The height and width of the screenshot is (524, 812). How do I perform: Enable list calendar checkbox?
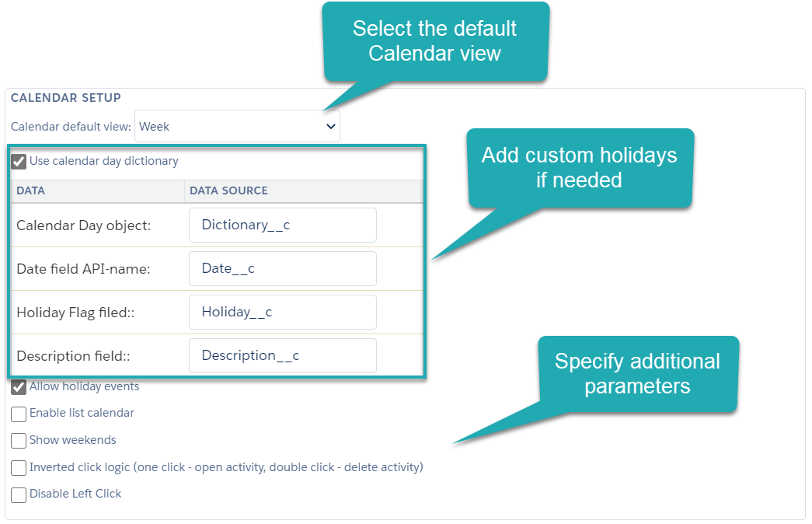click(19, 414)
